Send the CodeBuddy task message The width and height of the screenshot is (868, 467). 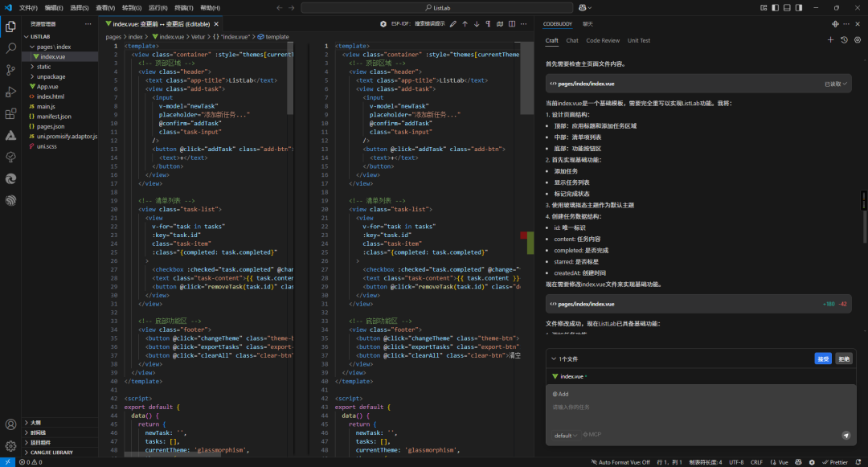845,436
